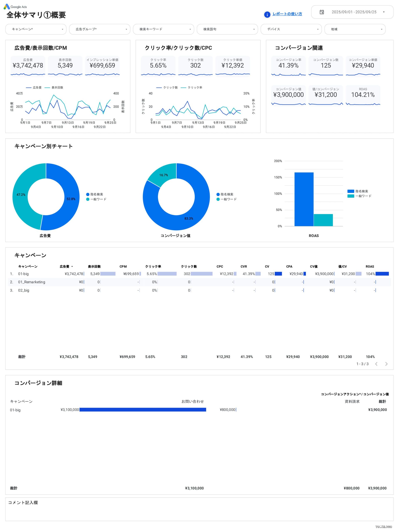This screenshot has width=399, height=532.
Task: Select the 01_Remarketing campaign row
Action: pyautogui.click(x=32, y=282)
